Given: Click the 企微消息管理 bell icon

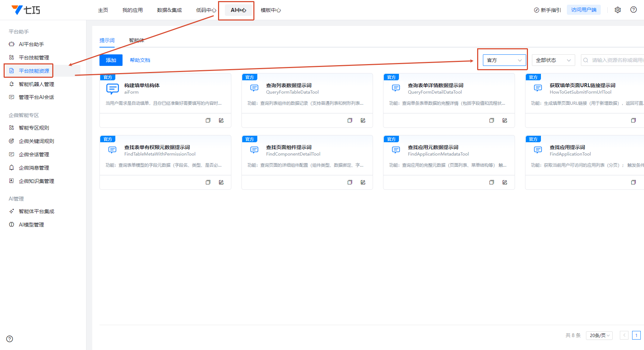Looking at the screenshot, I should [12, 168].
